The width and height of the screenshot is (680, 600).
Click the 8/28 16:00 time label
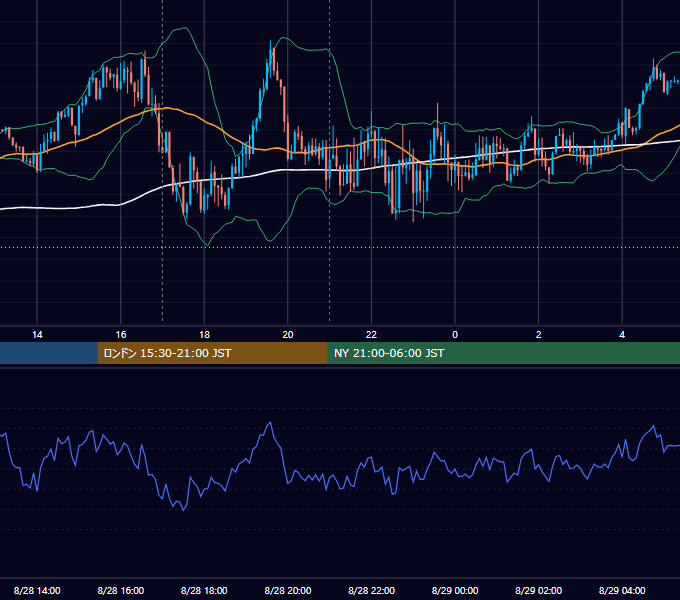121,590
